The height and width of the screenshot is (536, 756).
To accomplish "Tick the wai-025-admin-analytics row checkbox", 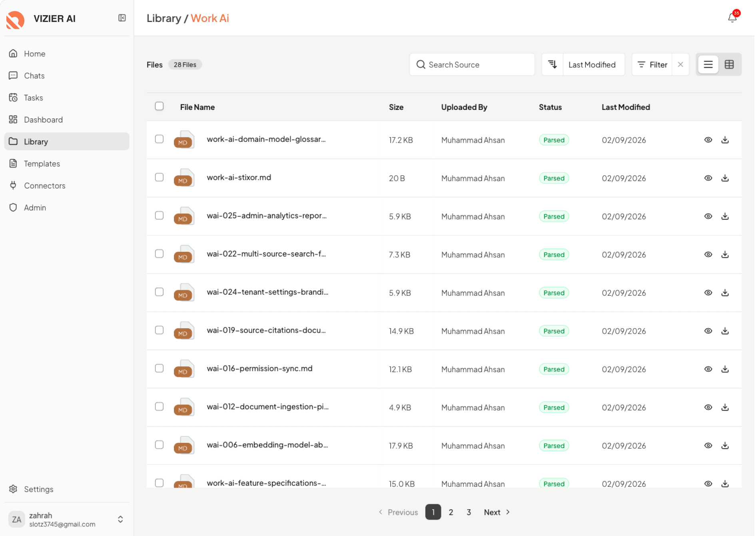I will click(159, 215).
